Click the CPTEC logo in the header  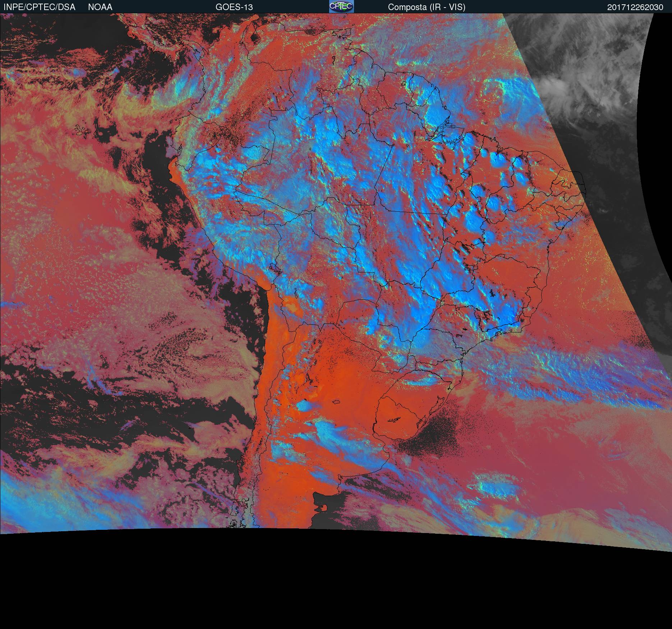pyautogui.click(x=341, y=6)
